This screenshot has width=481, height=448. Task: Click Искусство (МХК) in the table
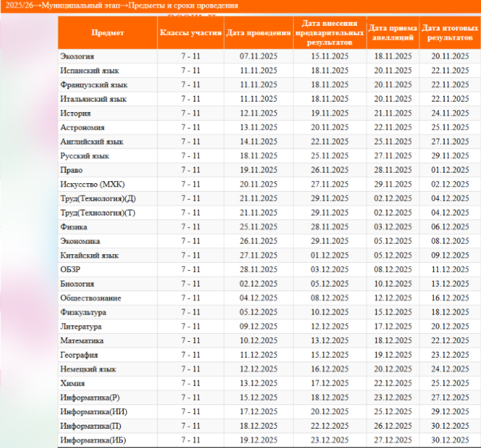point(92,185)
